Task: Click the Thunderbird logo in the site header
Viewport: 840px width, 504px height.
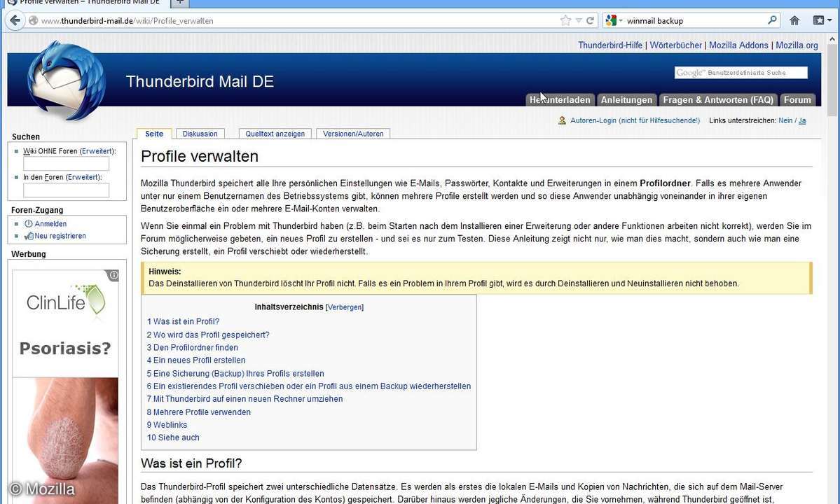Action: [65, 81]
